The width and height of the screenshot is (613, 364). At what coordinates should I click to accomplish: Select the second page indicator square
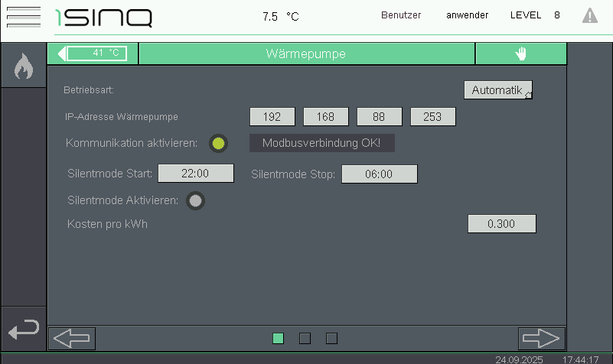point(305,338)
